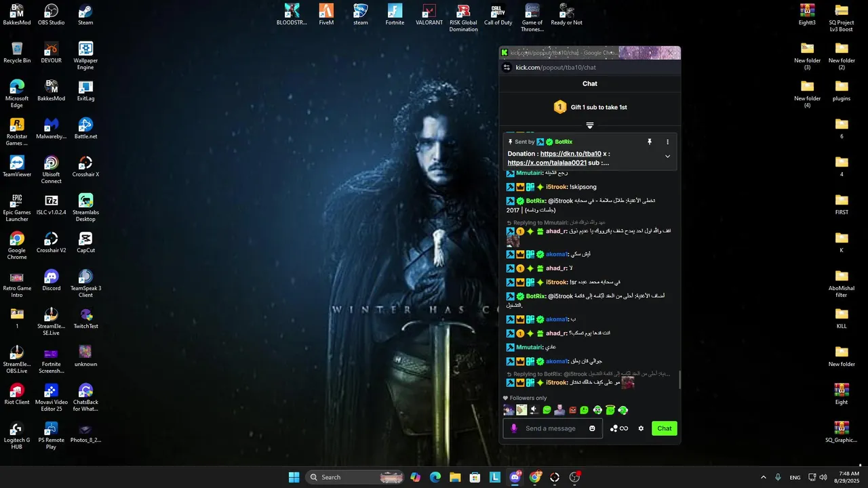Launch the FiveM desktop shortcut
This screenshot has width=868, height=488.
326,15
